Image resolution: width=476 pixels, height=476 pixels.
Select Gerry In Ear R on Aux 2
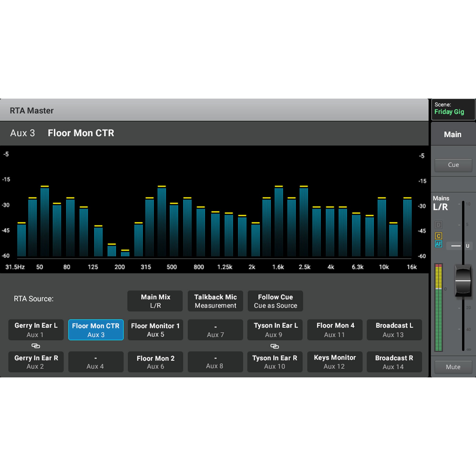pyautogui.click(x=36, y=362)
